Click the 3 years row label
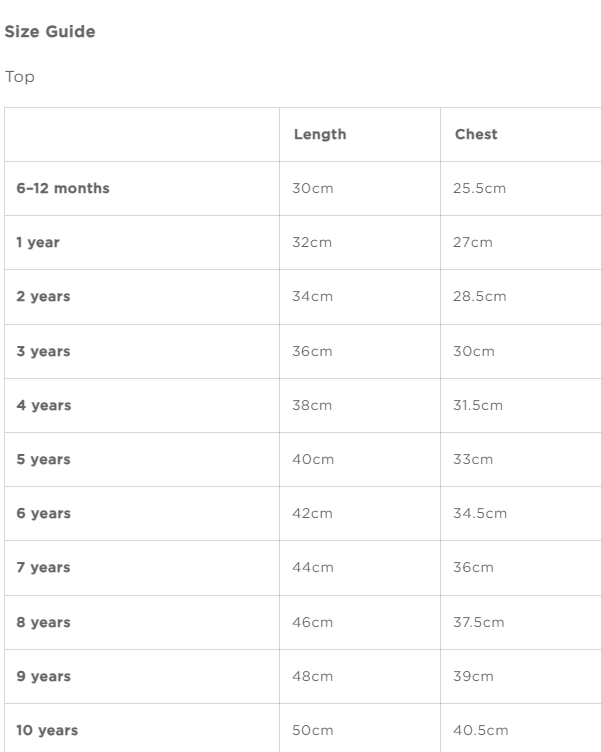Screen dimensions: 601x752 [43, 351]
